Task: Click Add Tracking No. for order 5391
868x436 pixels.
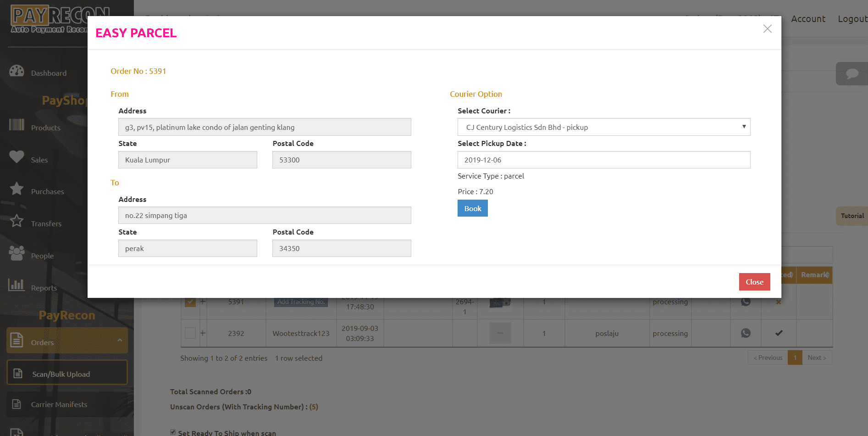Action: click(x=301, y=302)
